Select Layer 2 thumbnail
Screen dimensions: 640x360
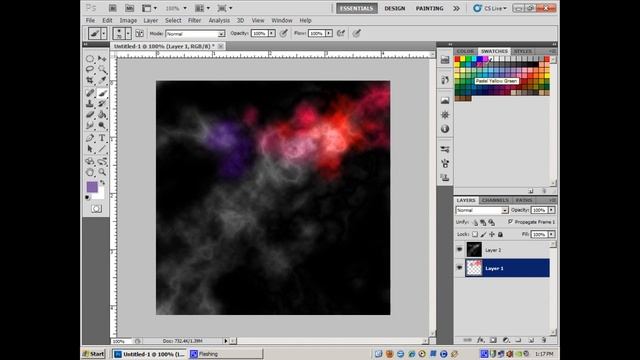(x=474, y=249)
